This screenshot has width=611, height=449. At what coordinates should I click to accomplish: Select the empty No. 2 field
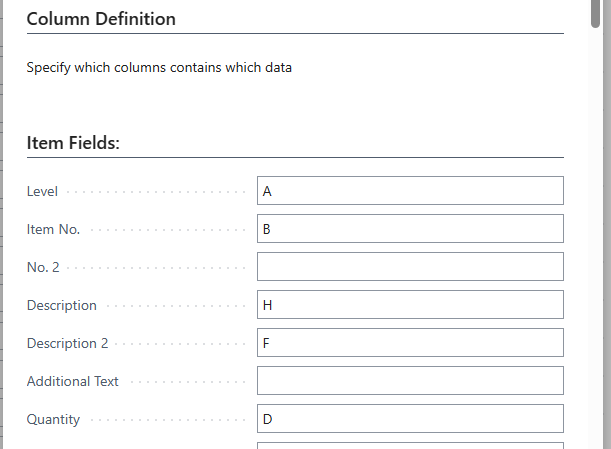click(410, 267)
